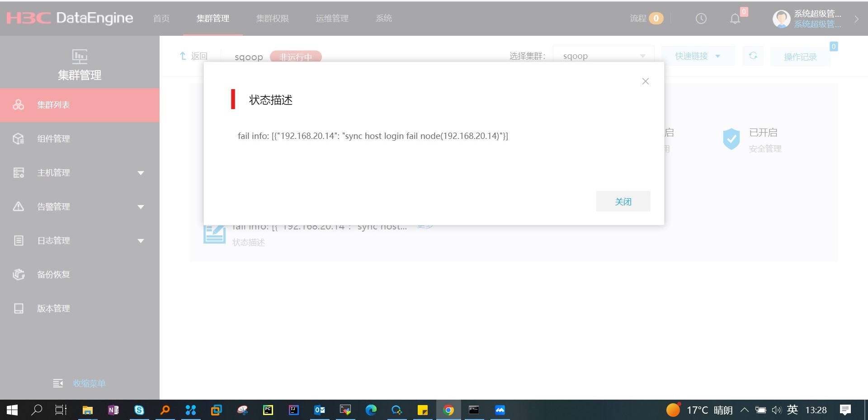Click the volume speaker tray icon
Screen dimensions: 868x420
point(776,410)
